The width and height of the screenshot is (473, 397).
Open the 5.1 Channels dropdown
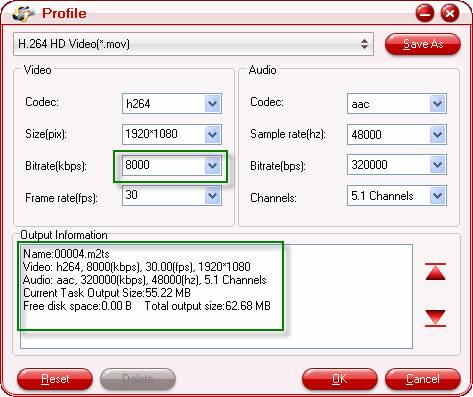pos(438,195)
